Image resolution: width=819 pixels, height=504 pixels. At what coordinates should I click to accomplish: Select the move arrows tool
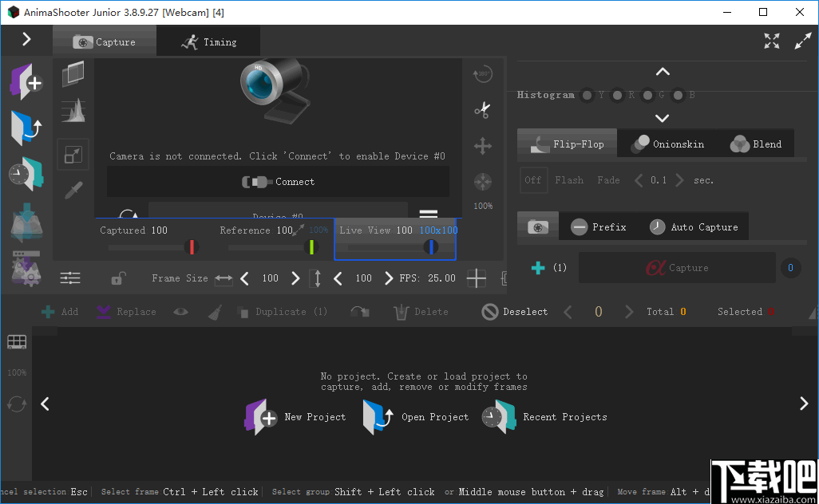(483, 146)
